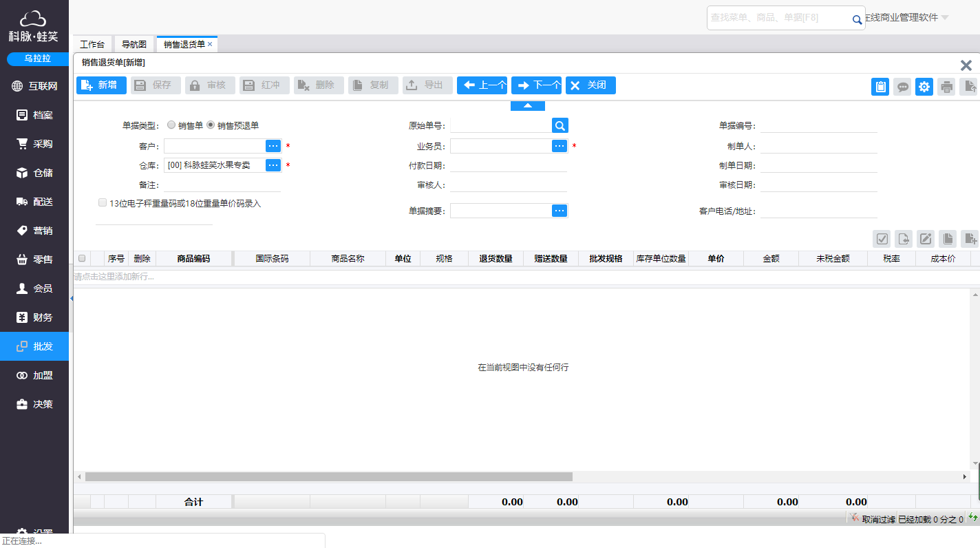Open the 加盟 sidebar module
This screenshot has width=980, height=548.
[x=34, y=375]
